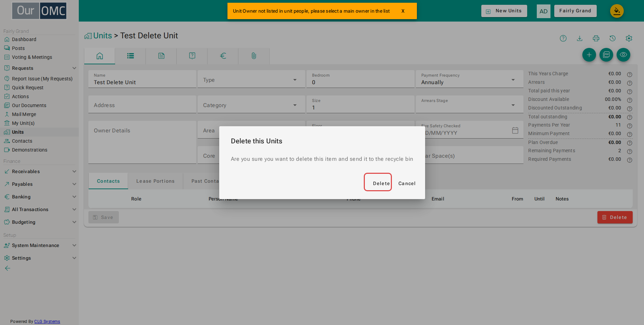Click the yellow paint bucket theme icon
Screen dimensions: 644x325
tap(617, 11)
